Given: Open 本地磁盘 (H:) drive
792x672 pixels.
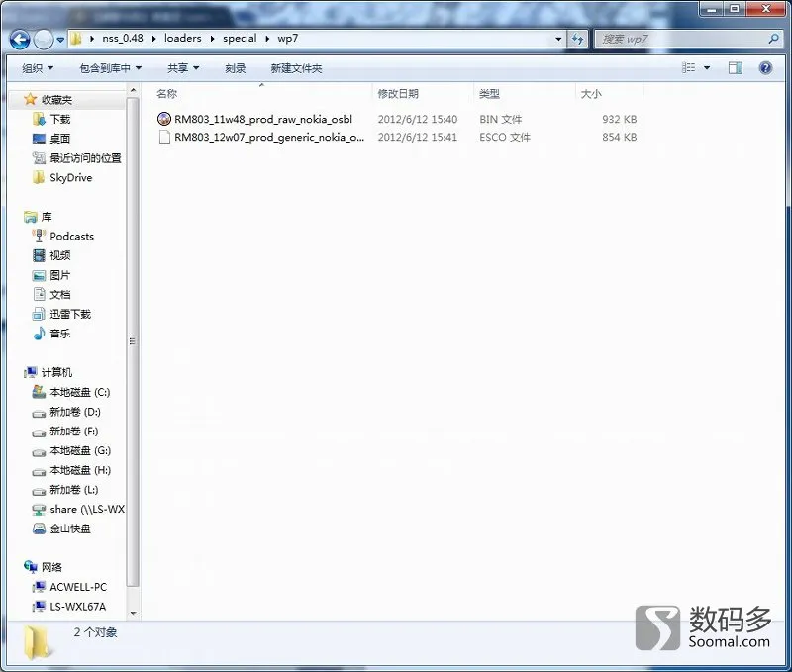Looking at the screenshot, I should point(80,470).
